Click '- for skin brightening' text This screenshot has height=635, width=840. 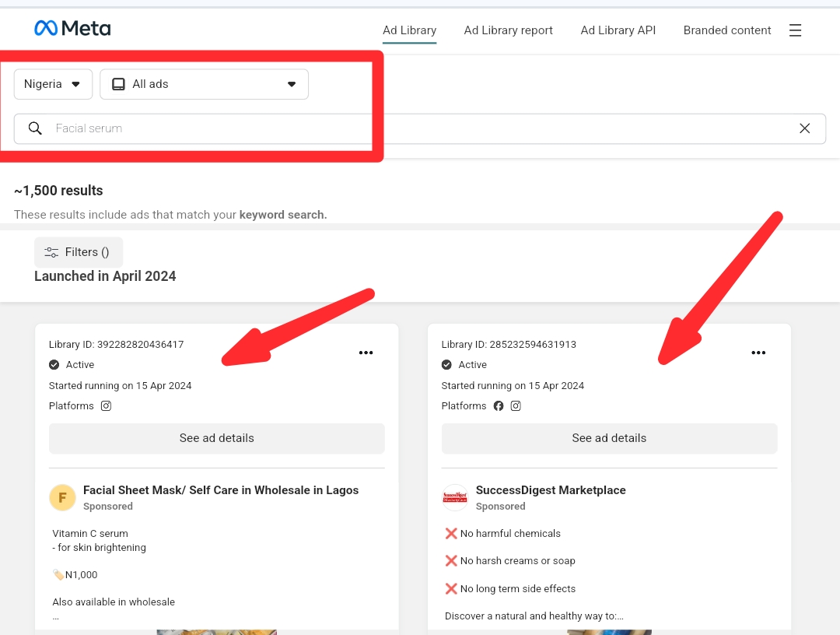[x=99, y=547]
